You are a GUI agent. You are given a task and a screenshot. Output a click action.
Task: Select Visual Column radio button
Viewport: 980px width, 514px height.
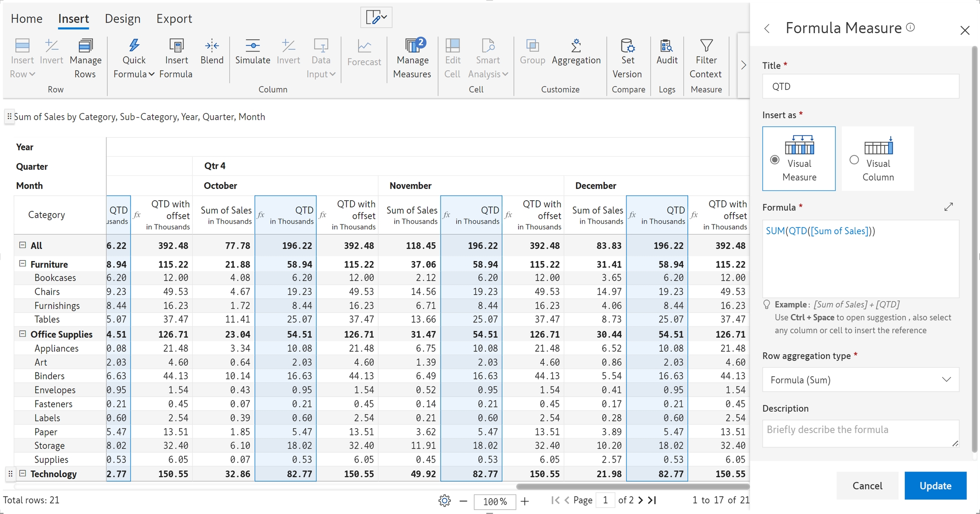click(854, 160)
